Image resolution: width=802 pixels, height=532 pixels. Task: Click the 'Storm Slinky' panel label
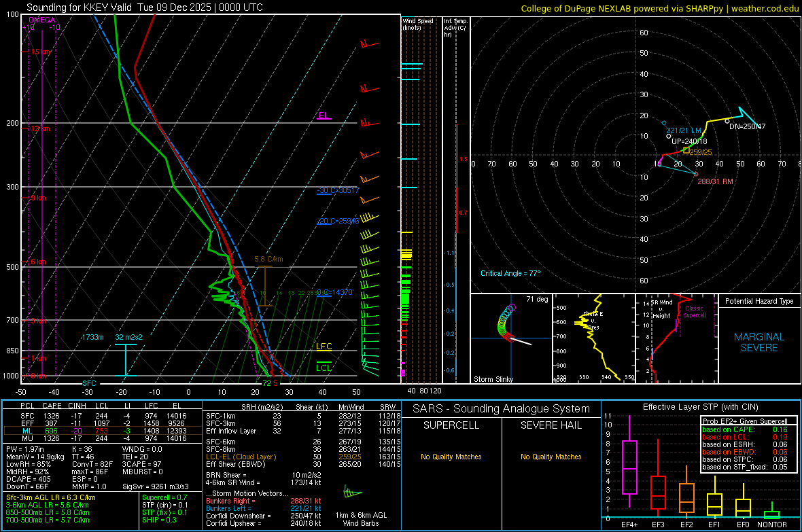pyautogui.click(x=493, y=379)
